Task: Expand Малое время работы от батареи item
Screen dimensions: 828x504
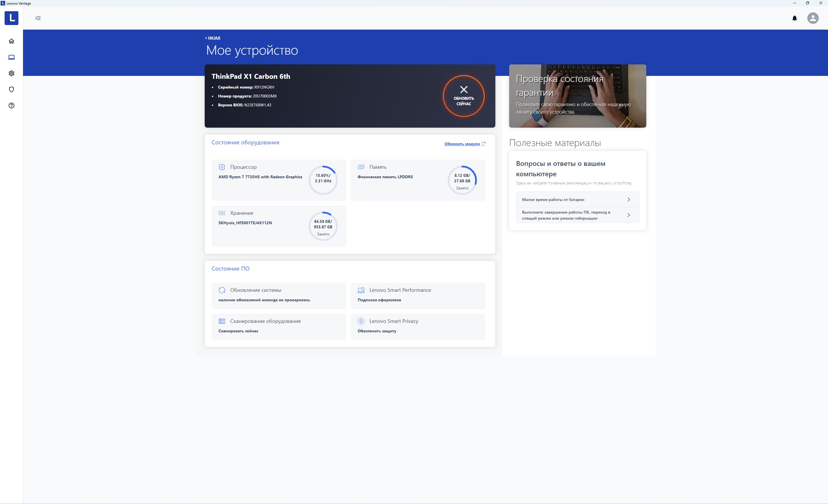Action: click(x=577, y=200)
